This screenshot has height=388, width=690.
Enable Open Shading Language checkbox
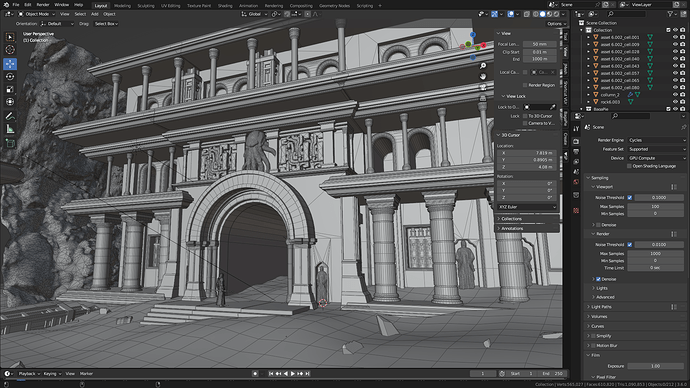click(x=629, y=166)
